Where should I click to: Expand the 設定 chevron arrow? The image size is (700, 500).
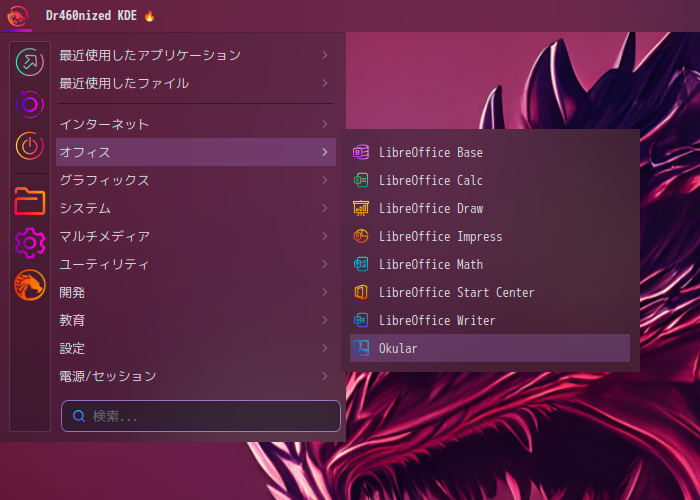tap(325, 348)
